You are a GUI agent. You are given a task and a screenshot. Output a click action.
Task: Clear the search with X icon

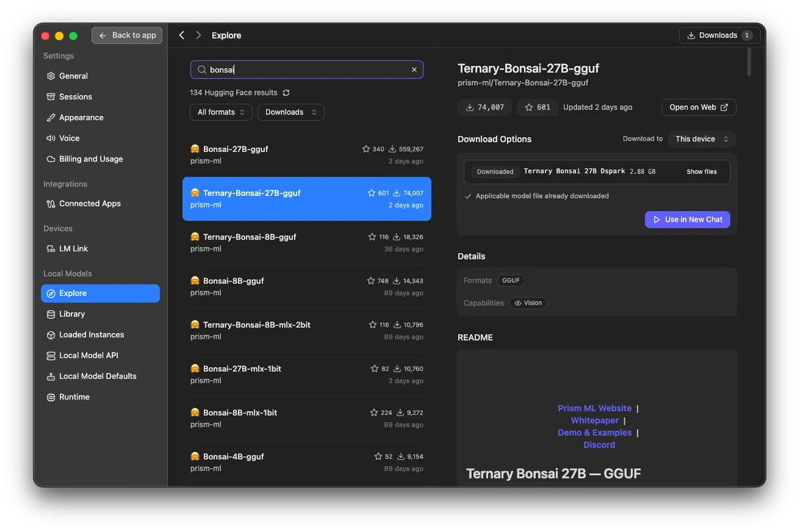click(x=414, y=69)
